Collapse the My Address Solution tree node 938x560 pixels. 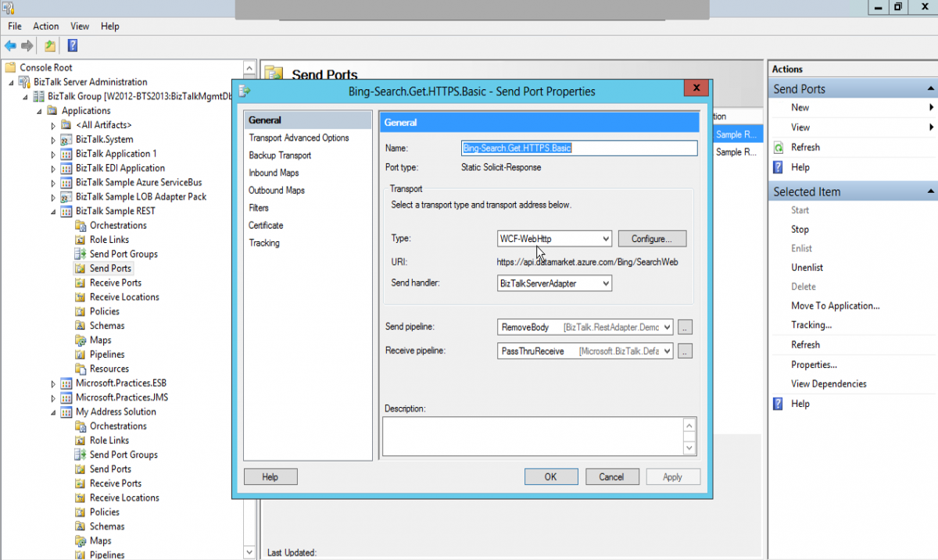[53, 412]
